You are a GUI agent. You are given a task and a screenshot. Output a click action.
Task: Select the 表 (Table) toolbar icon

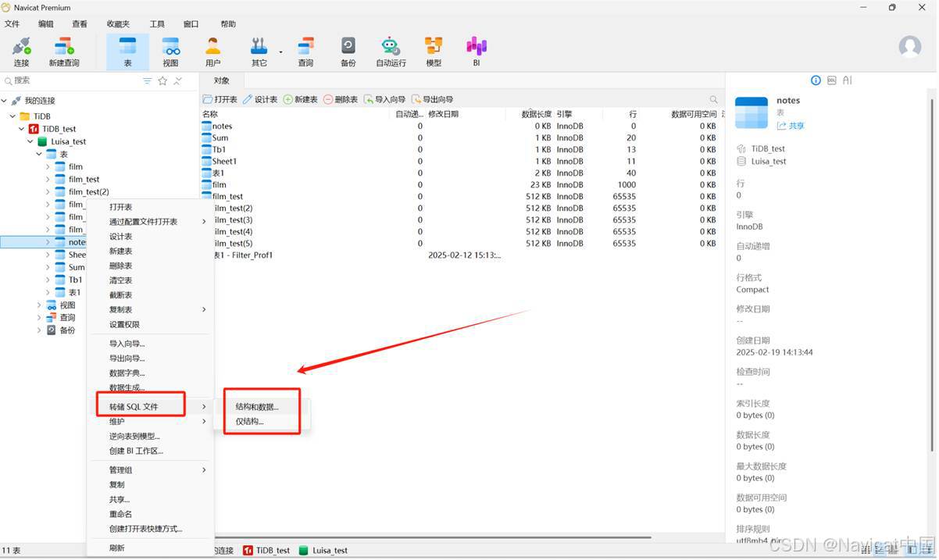(127, 52)
